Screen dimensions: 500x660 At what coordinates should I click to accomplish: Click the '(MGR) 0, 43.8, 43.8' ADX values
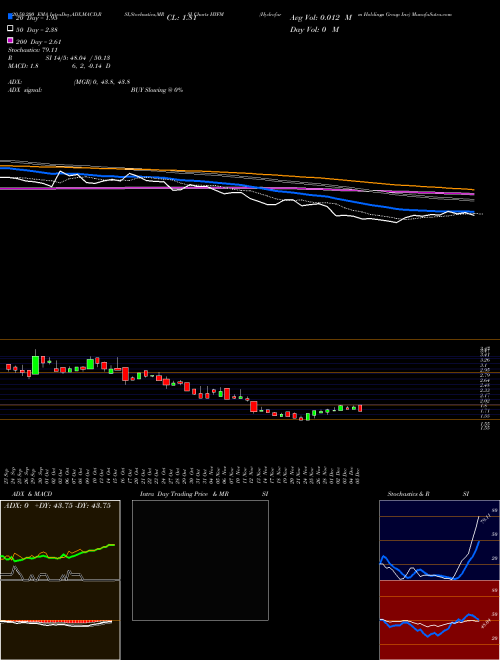tap(101, 82)
